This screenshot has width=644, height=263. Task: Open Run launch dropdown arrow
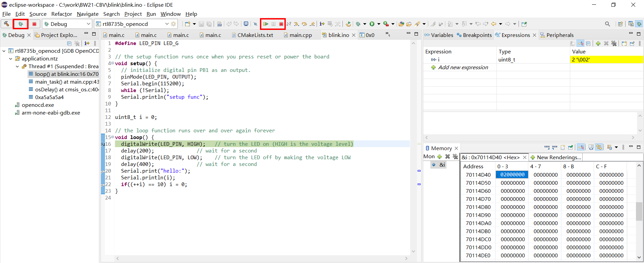coord(379,24)
